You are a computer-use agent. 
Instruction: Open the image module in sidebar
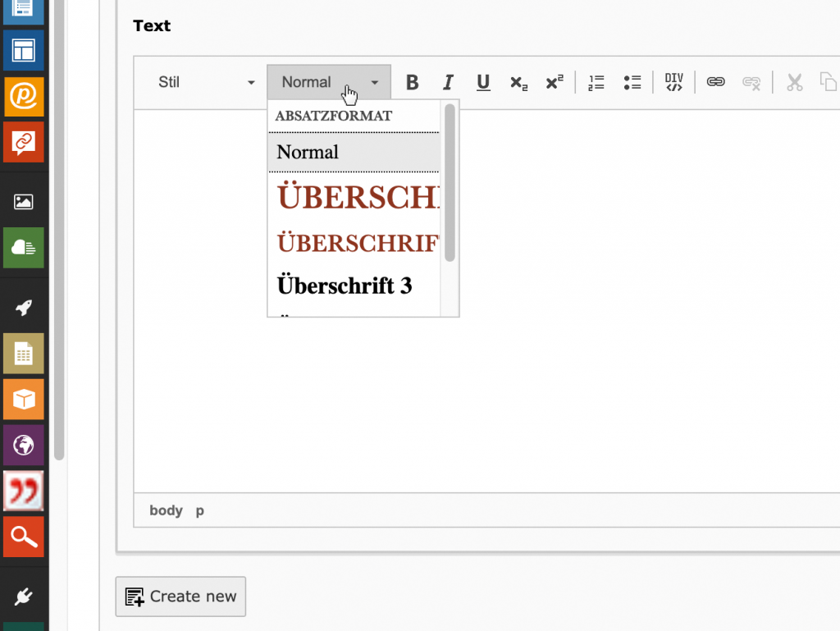(x=24, y=202)
